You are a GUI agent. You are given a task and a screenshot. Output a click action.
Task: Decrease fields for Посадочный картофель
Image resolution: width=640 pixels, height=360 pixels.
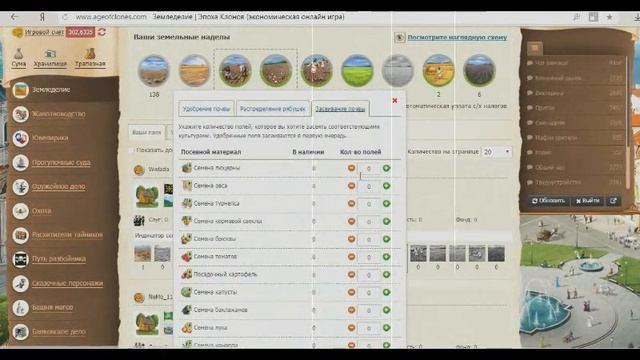pos(351,274)
